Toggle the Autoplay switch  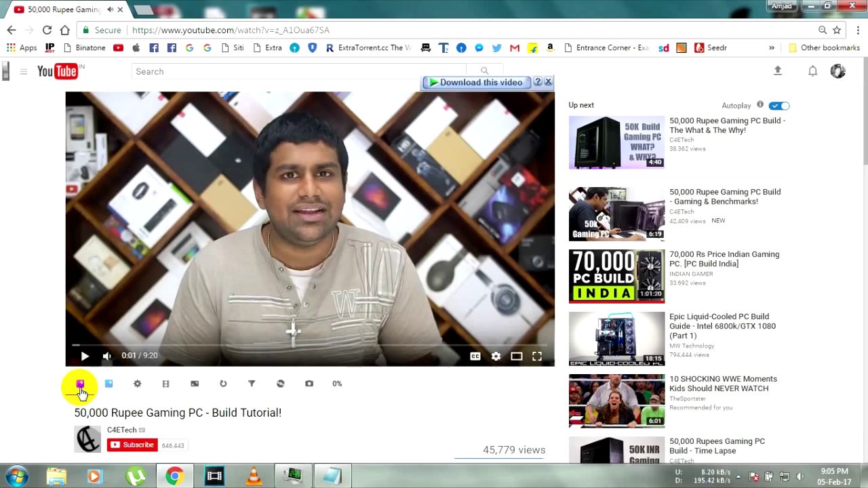(x=779, y=106)
